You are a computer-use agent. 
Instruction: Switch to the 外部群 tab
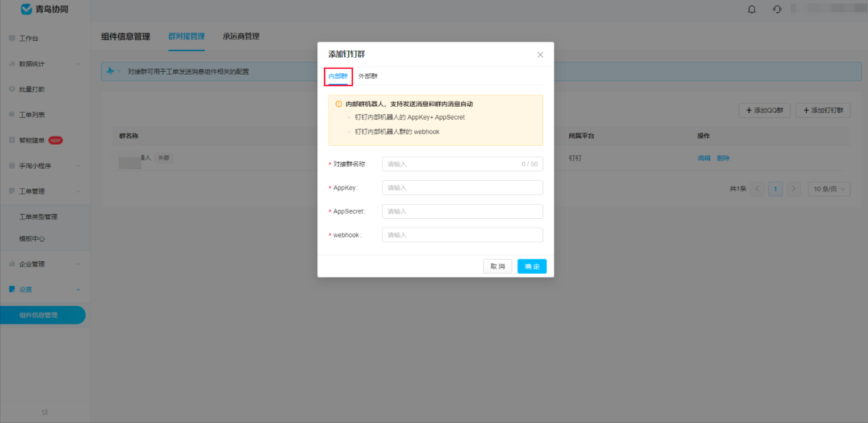[x=368, y=76]
